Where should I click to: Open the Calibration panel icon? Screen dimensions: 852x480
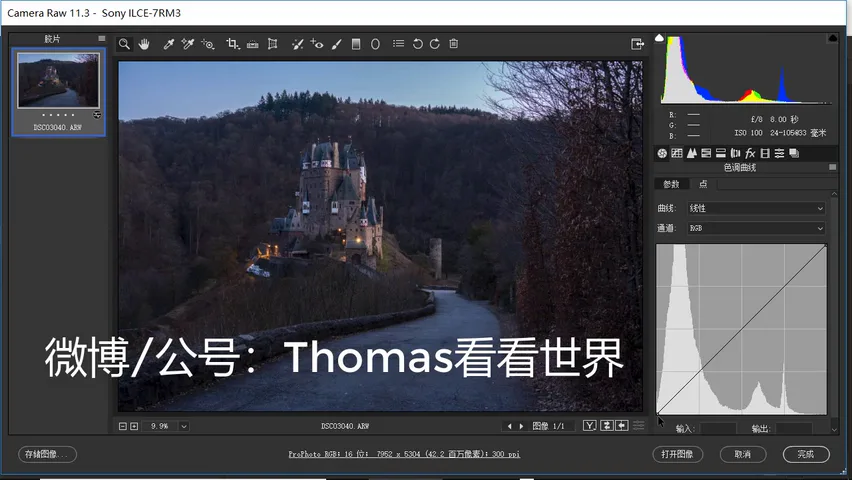(x=765, y=153)
